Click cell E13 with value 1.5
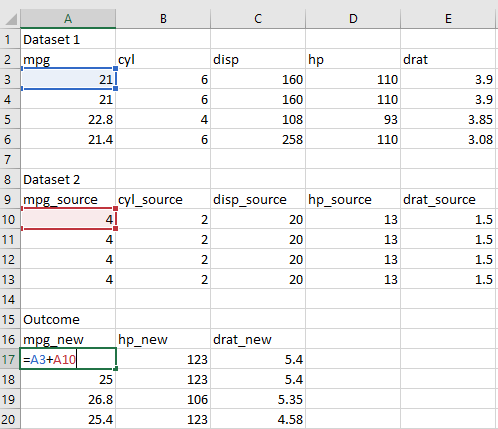 coord(448,279)
